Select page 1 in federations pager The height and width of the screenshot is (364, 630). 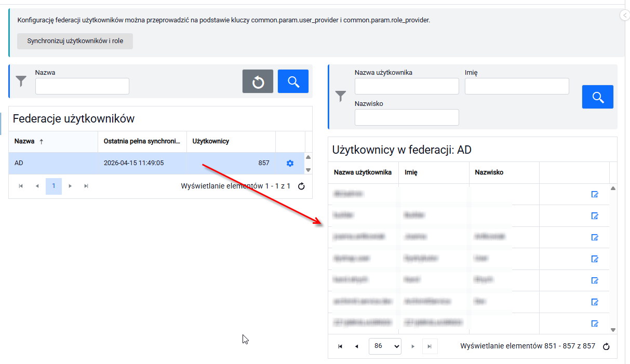(x=53, y=186)
